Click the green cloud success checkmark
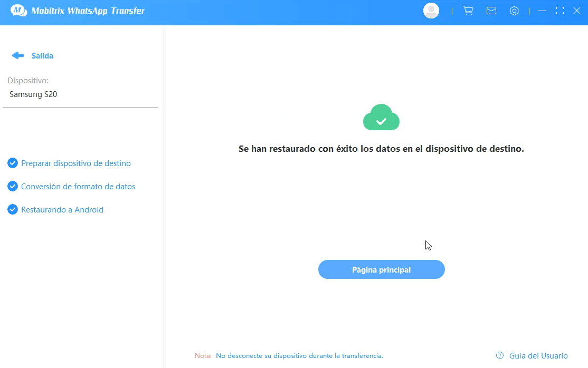This screenshot has width=588, height=368. pyautogui.click(x=381, y=118)
